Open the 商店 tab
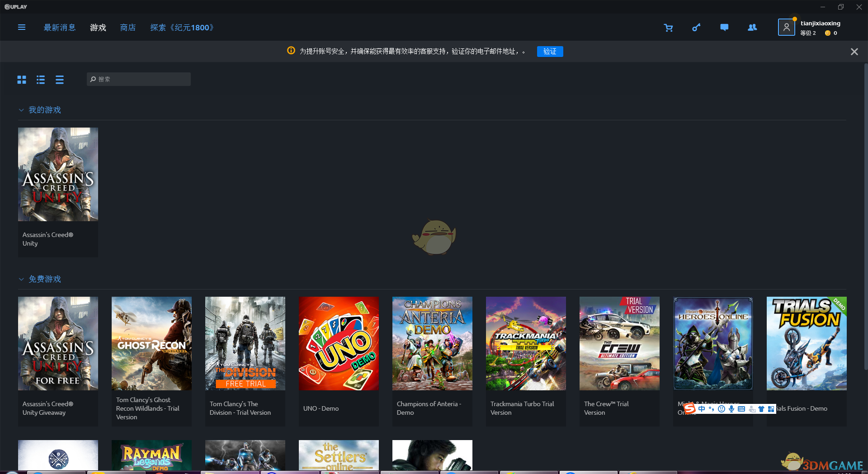The image size is (868, 474). tap(128, 28)
